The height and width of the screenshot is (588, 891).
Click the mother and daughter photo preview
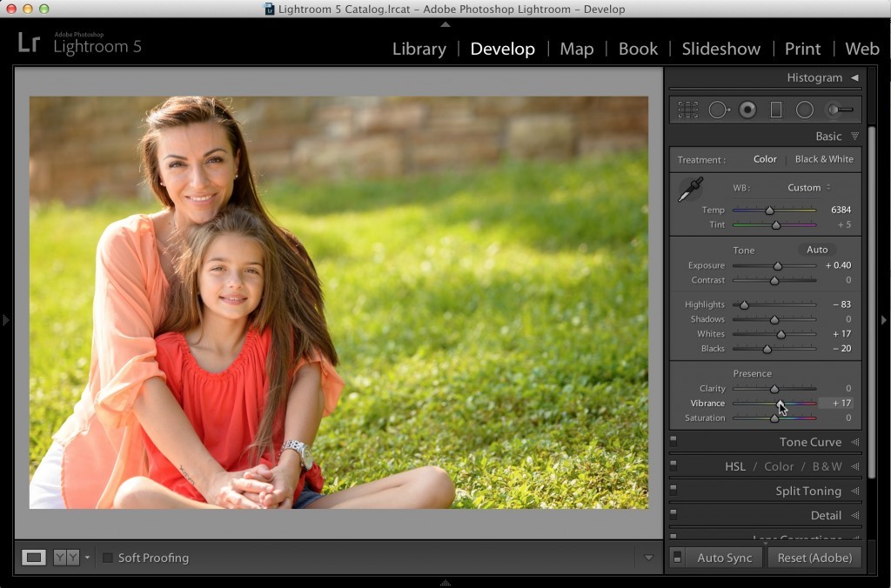[338, 302]
